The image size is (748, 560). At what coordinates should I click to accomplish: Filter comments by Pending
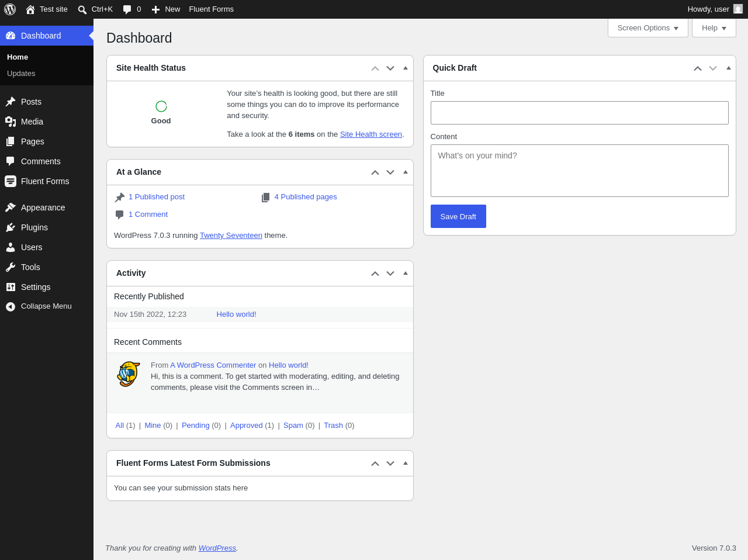click(196, 426)
